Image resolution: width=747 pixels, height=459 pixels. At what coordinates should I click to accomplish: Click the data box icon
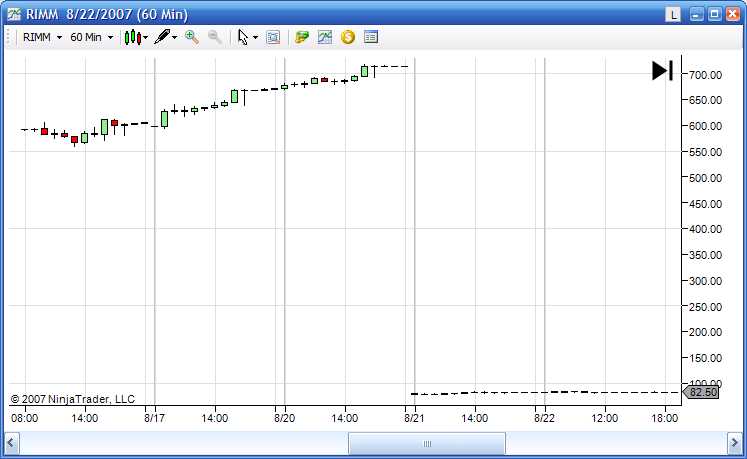pyautogui.click(x=273, y=37)
